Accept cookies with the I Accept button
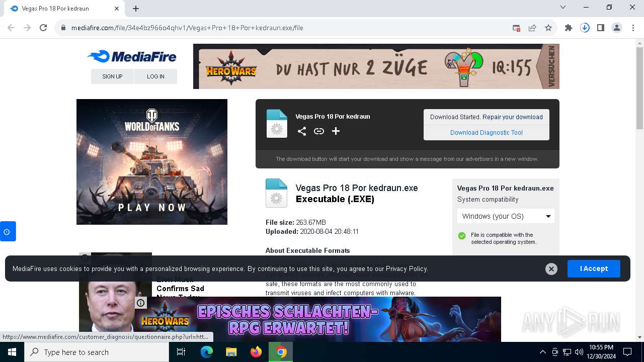This screenshot has width=644, height=362. (x=594, y=268)
